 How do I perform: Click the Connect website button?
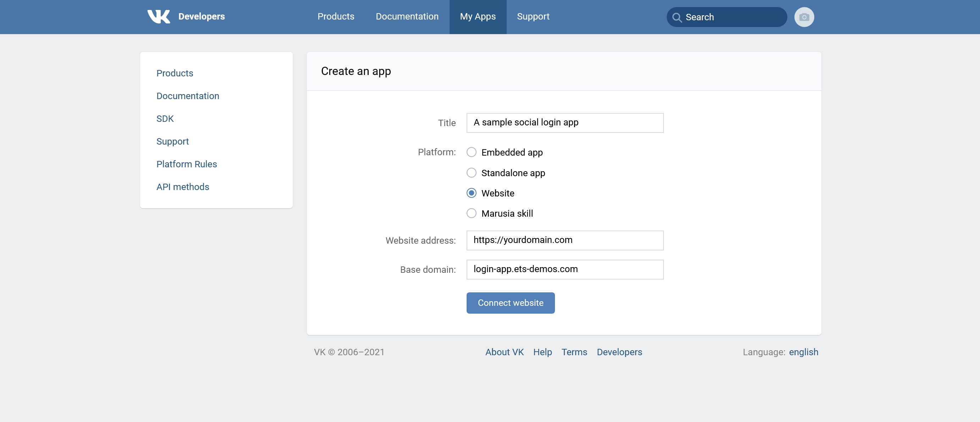click(x=510, y=303)
